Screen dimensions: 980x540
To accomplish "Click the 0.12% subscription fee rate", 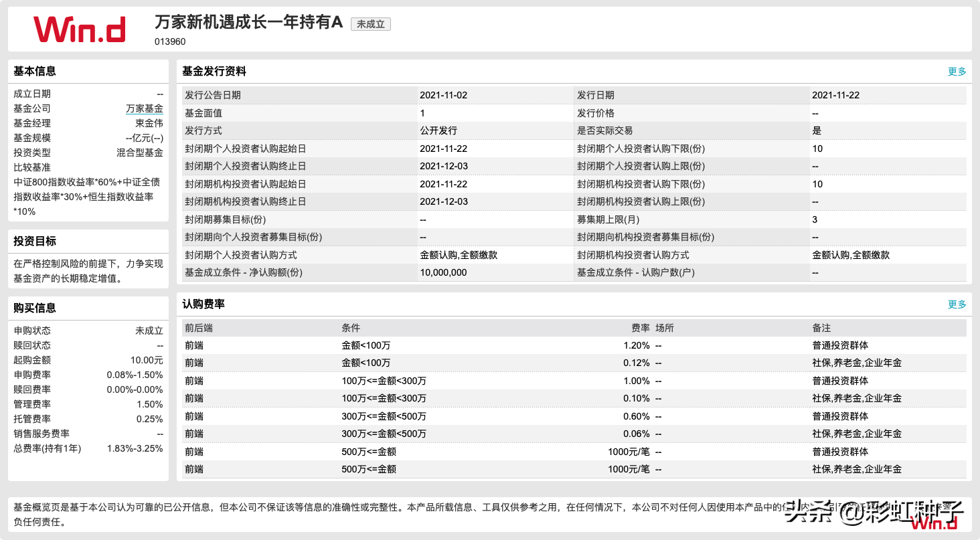I will [x=637, y=363].
